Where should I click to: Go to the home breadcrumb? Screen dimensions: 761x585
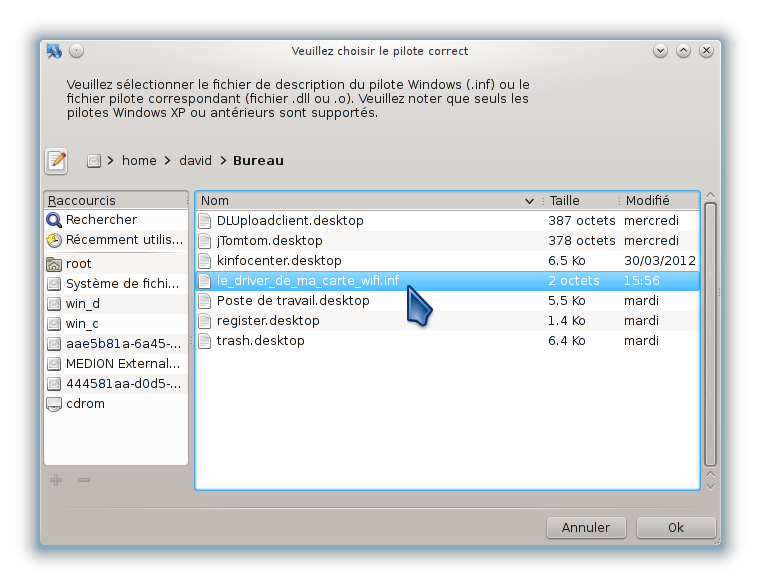139,161
